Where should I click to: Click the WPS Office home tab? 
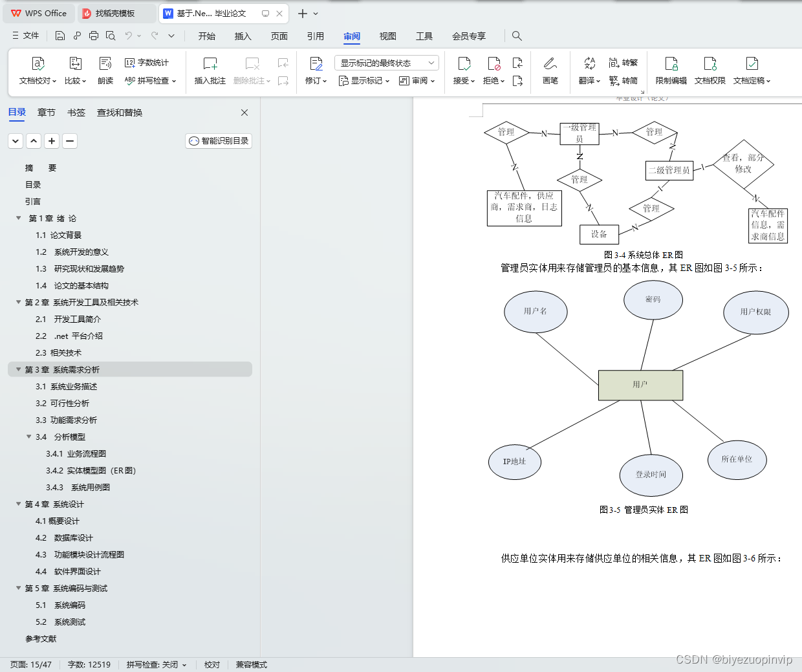[x=39, y=13]
